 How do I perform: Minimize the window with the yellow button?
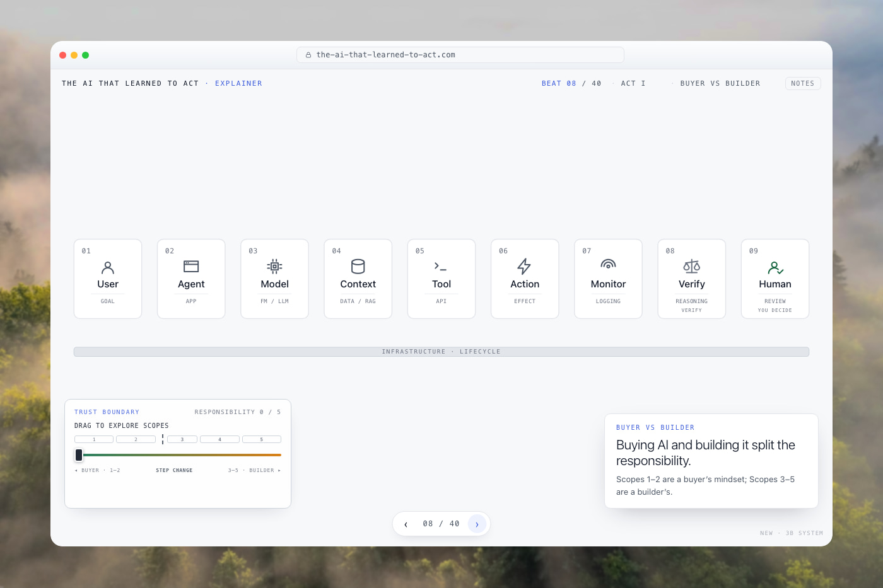click(74, 55)
